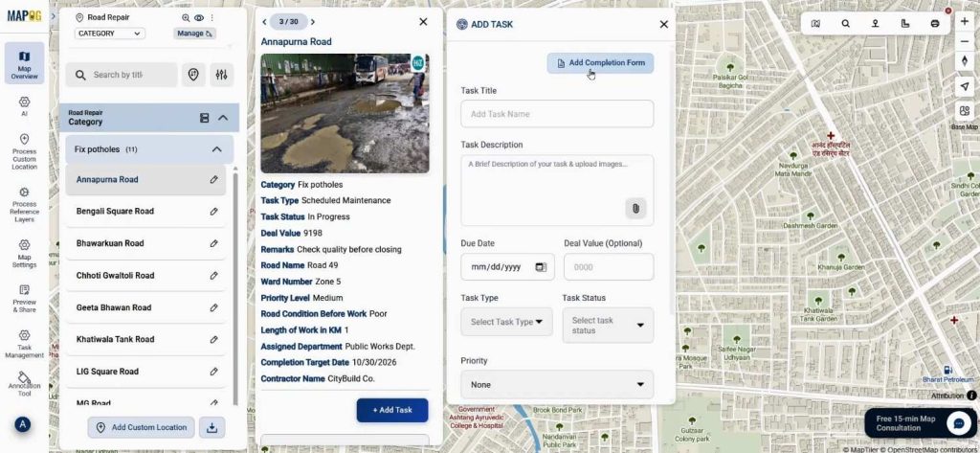This screenshot has width=980, height=453.
Task: Click the zoom-to-layer icon for Road Repair
Action: coord(186,17)
